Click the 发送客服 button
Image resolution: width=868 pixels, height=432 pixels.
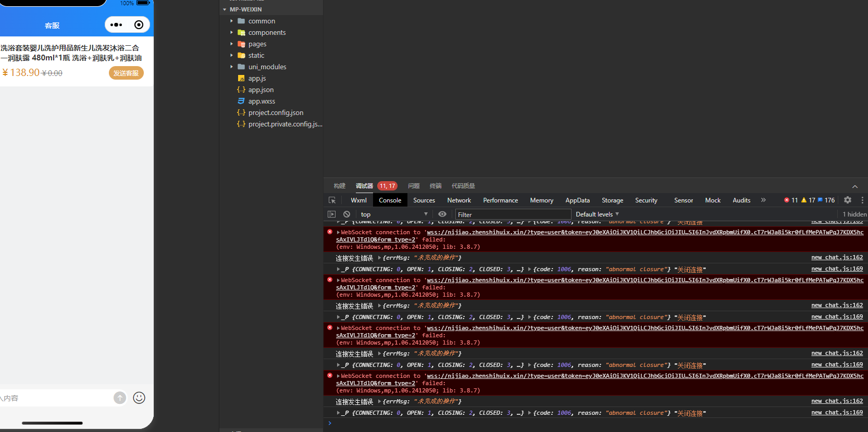pos(126,73)
